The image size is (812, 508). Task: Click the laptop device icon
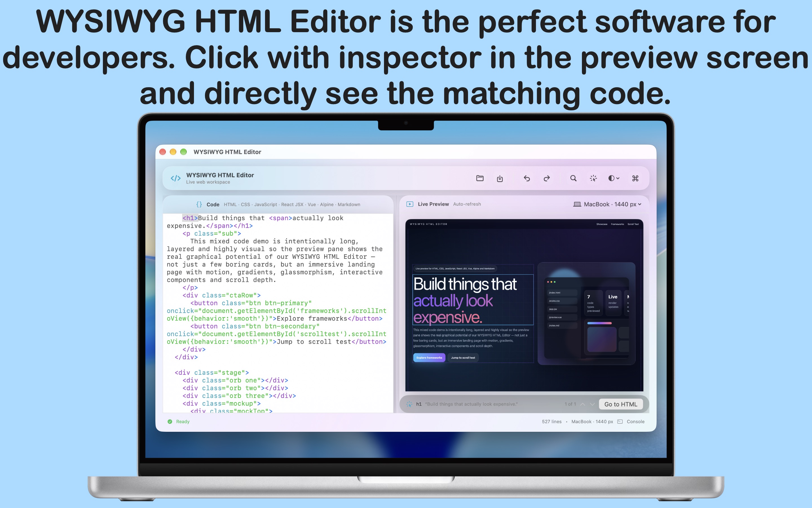point(577,204)
